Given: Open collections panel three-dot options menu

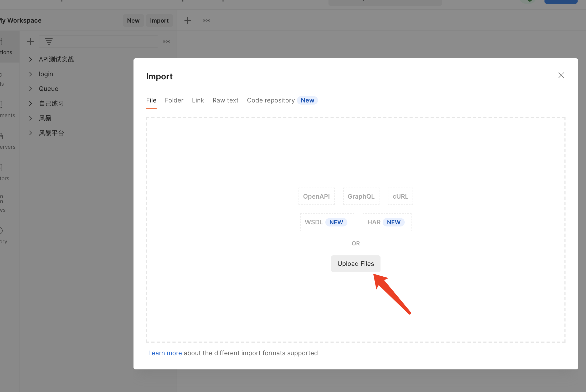Looking at the screenshot, I should 166,42.
